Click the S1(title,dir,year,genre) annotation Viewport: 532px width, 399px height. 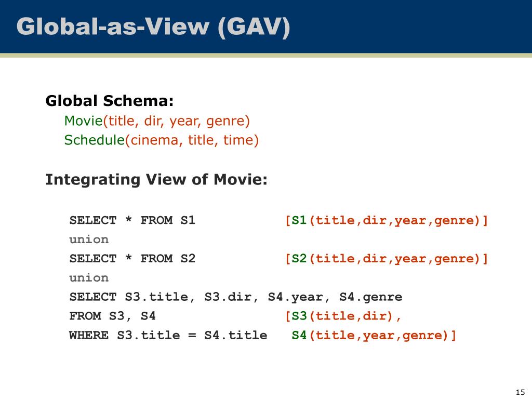pos(387,220)
